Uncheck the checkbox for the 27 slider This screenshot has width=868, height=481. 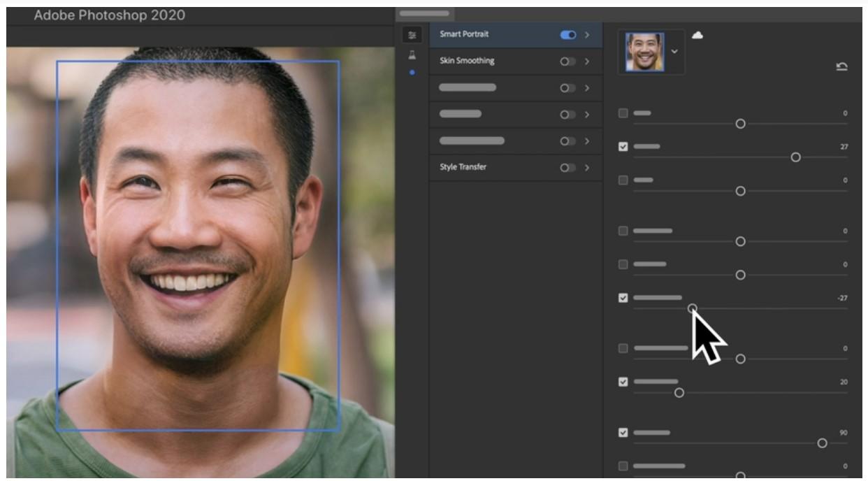(623, 147)
